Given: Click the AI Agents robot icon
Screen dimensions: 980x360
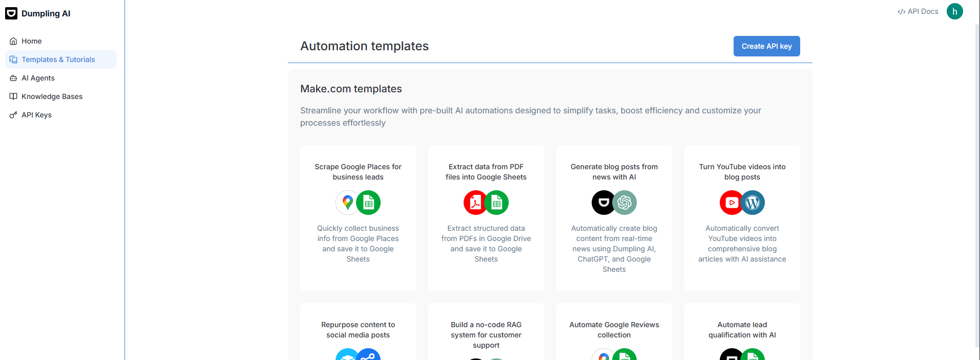Looking at the screenshot, I should pyautogui.click(x=13, y=78).
